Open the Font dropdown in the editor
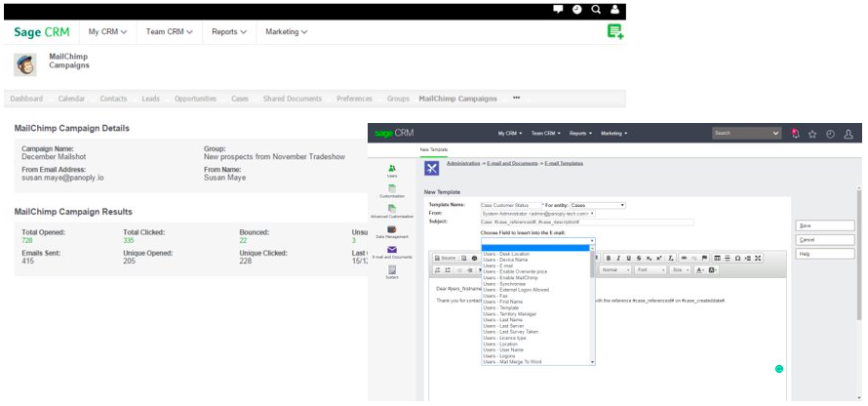Image resolution: width=868 pixels, height=406 pixels. click(x=651, y=269)
